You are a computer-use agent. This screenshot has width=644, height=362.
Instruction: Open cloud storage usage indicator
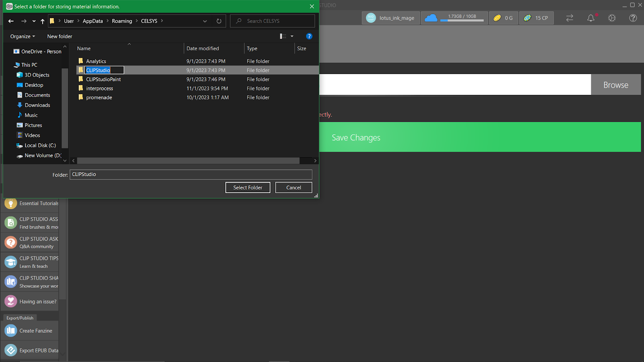click(454, 18)
